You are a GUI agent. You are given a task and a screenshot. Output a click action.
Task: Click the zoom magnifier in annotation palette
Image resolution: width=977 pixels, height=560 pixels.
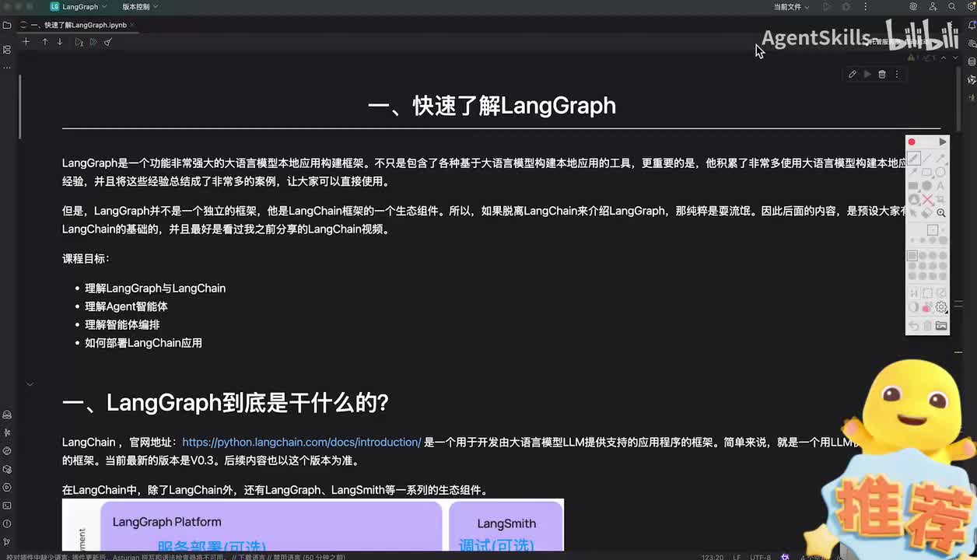coord(940,213)
